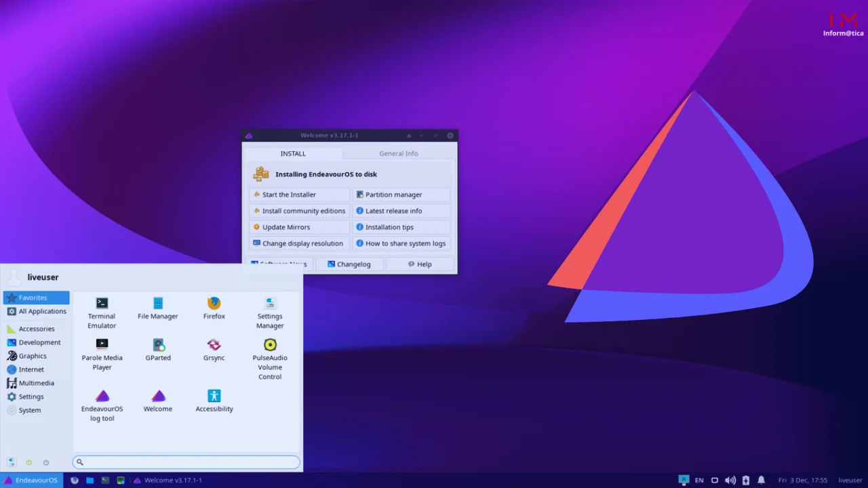Click the rounded box tray icon beside EN
868x488 pixels.
(715, 480)
